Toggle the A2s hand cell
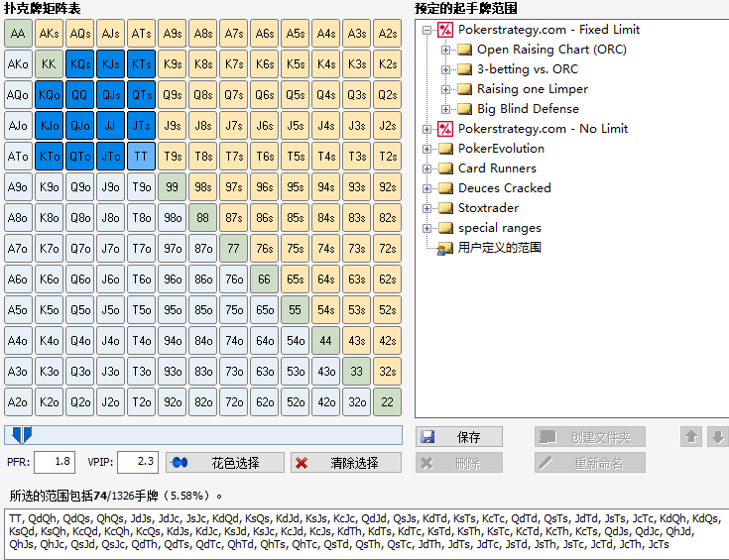Viewport: 729px width, 560px height. click(x=387, y=34)
